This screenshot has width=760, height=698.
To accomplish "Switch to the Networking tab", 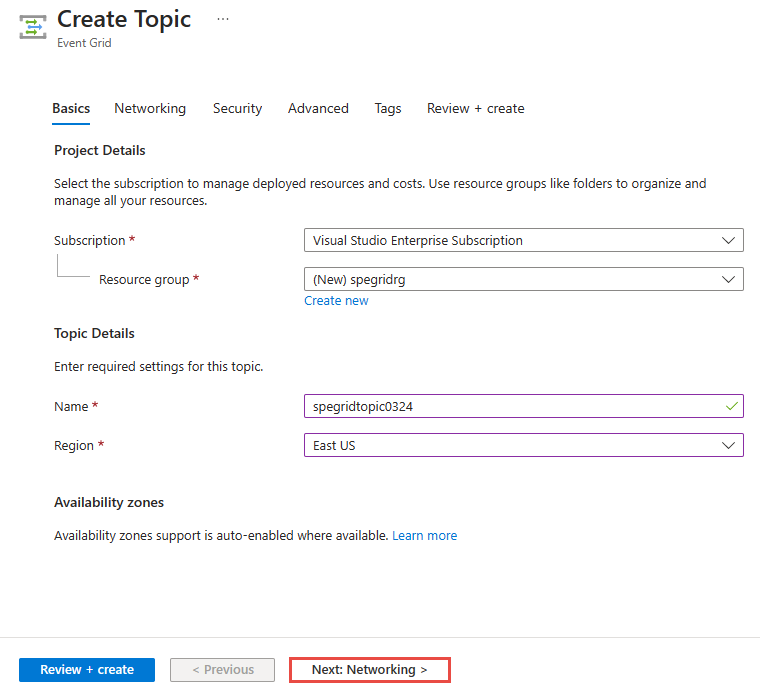I will click(150, 109).
